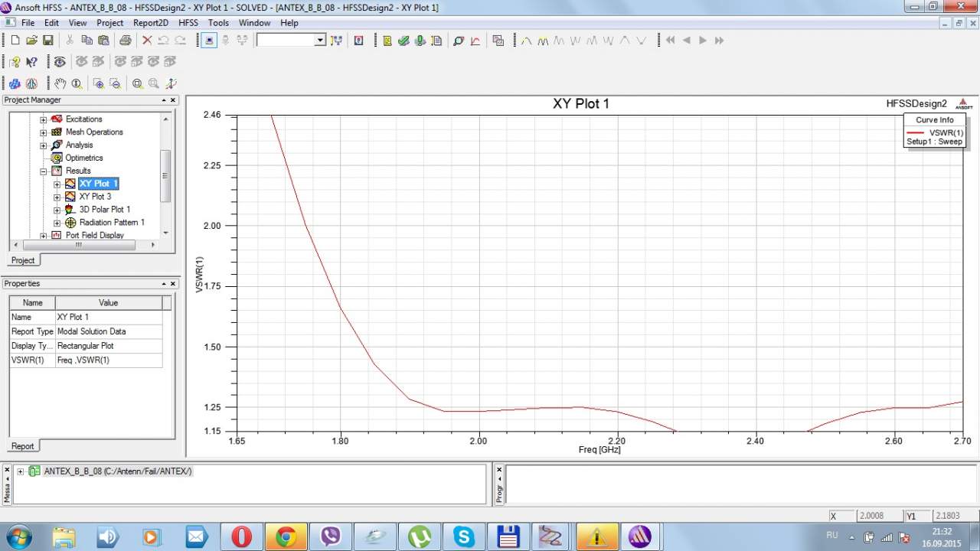Expand the 3D Polar Plot 1 node
The image size is (980, 551).
pyautogui.click(x=57, y=210)
